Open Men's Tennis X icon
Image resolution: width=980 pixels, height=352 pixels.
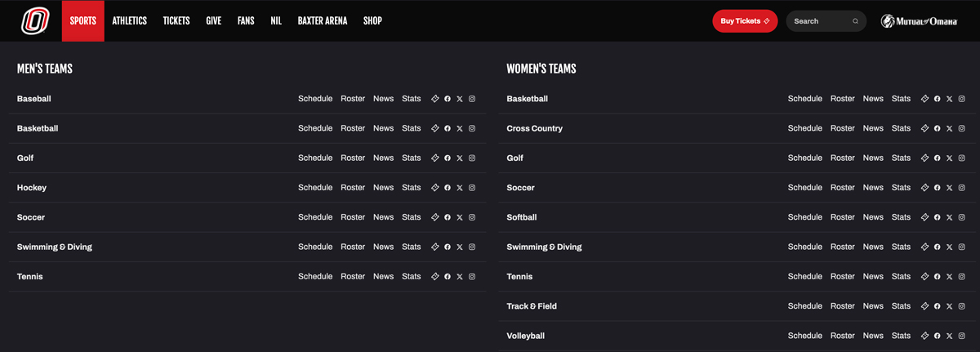[460, 276]
